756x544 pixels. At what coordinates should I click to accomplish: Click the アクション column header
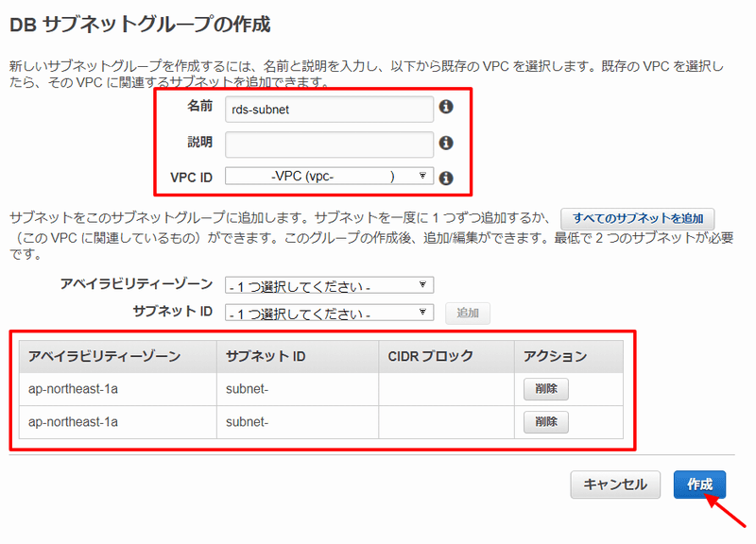(x=555, y=356)
